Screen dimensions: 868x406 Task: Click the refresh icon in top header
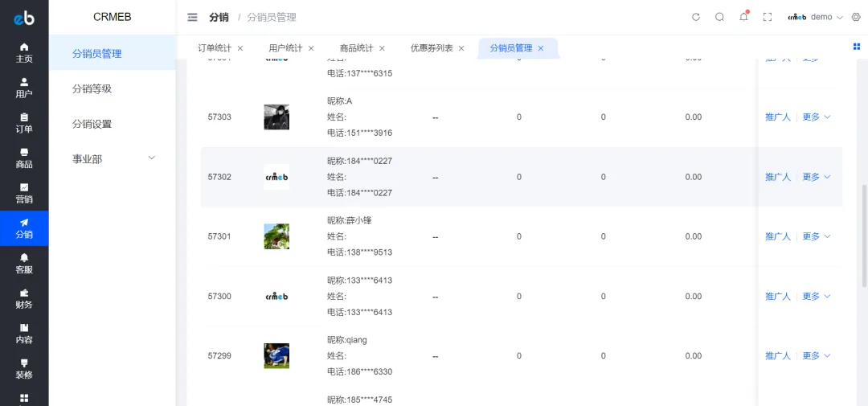pos(696,17)
